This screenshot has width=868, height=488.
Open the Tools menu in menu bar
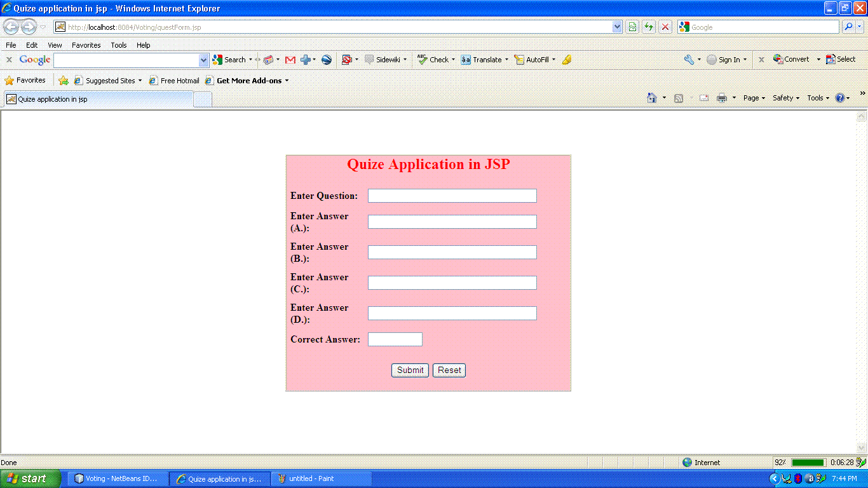coord(119,45)
